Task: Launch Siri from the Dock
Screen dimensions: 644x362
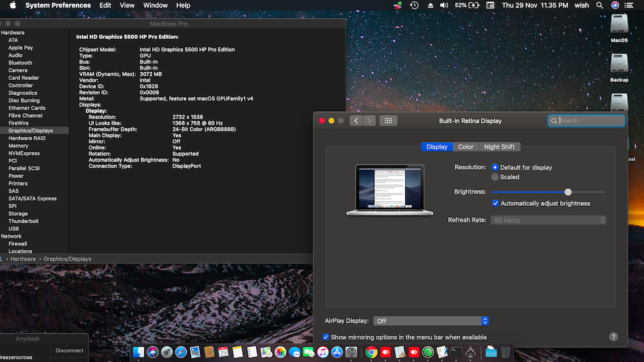Action: point(153,352)
